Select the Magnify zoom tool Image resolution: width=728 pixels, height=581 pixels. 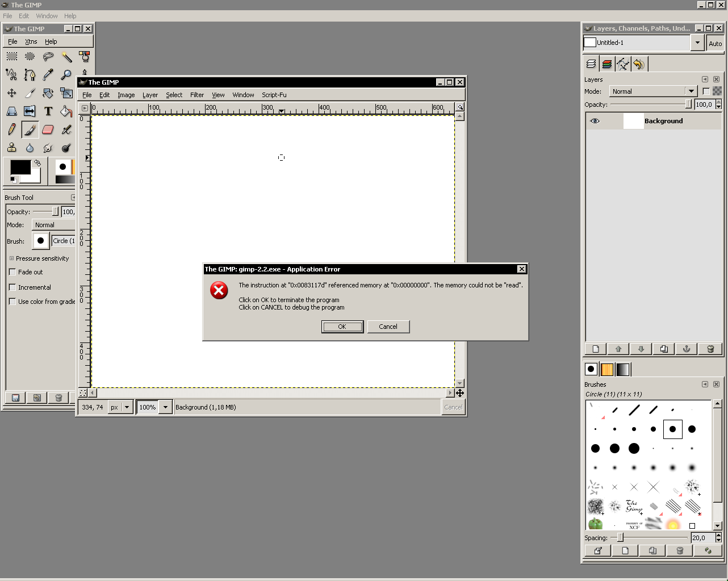point(66,74)
